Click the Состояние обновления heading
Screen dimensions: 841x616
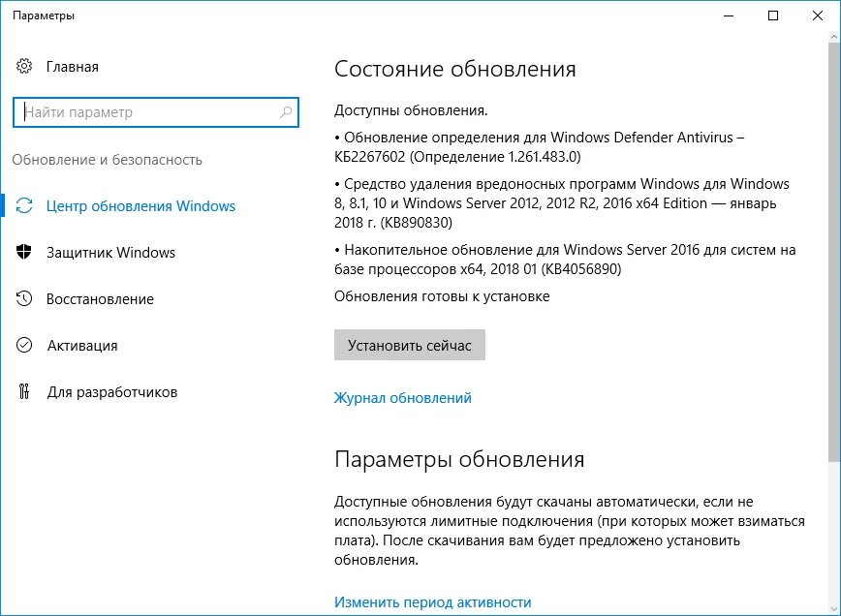pyautogui.click(x=454, y=69)
